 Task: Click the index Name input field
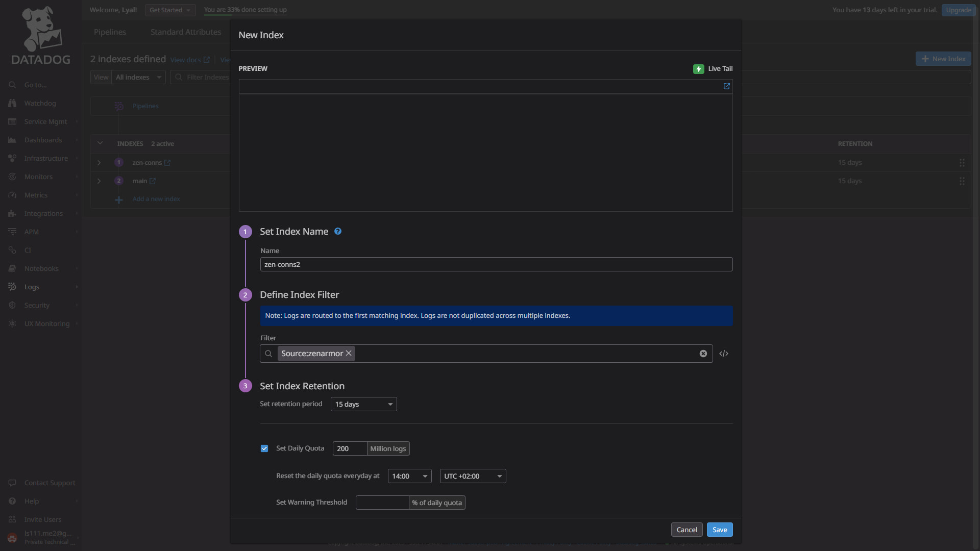pos(496,264)
